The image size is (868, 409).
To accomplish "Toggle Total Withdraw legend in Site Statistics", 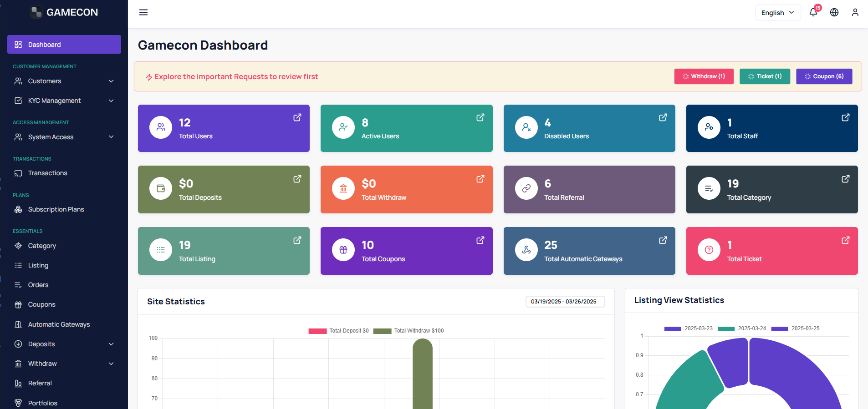I will [408, 331].
